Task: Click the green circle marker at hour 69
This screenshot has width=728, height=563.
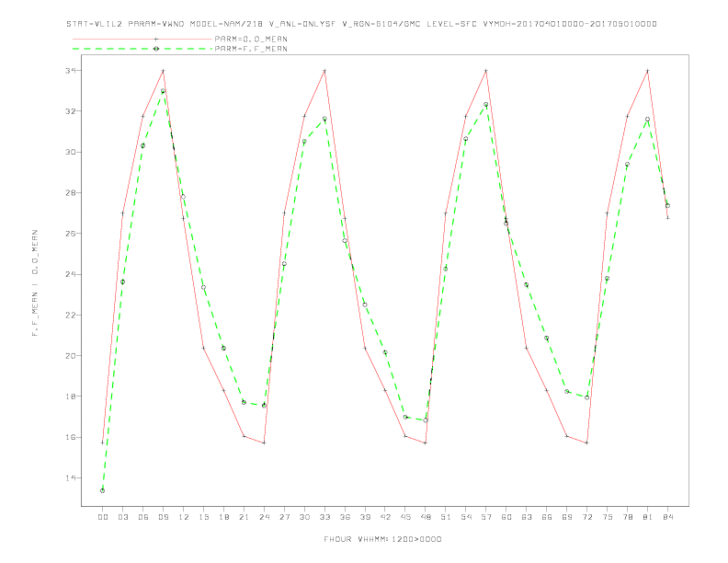Action: pyautogui.click(x=567, y=392)
